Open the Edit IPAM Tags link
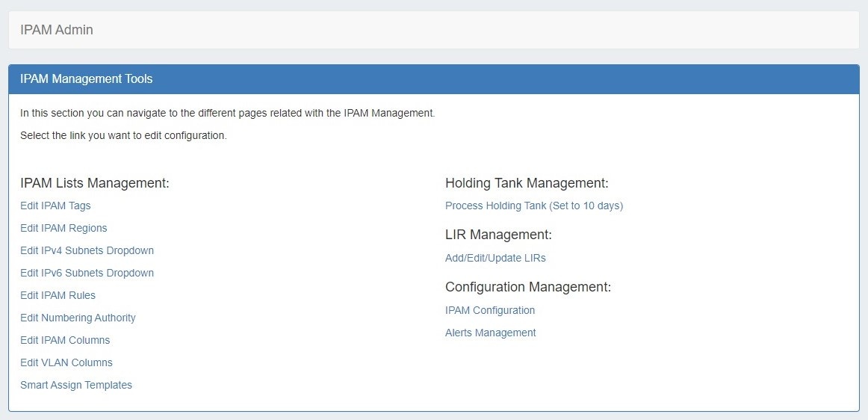 [55, 206]
